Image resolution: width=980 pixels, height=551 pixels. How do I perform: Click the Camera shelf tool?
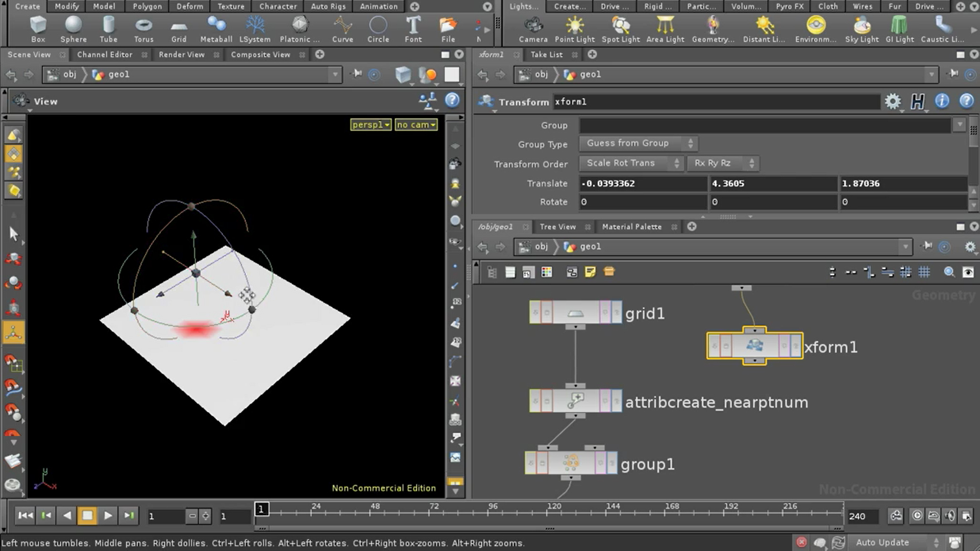click(x=533, y=29)
